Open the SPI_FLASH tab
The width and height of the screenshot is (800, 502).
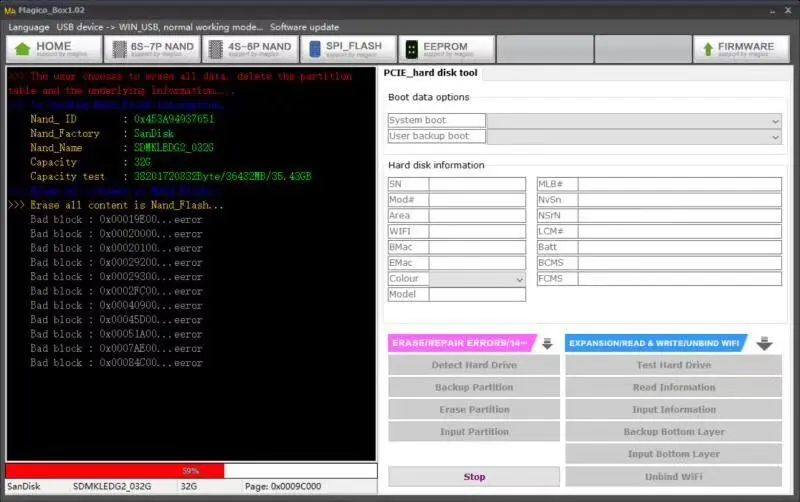pos(348,49)
